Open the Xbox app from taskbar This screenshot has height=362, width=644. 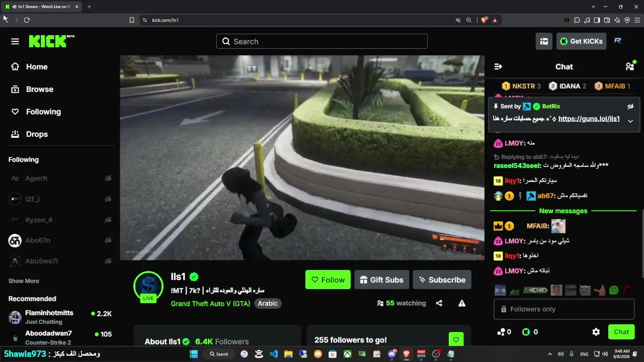[347, 354]
